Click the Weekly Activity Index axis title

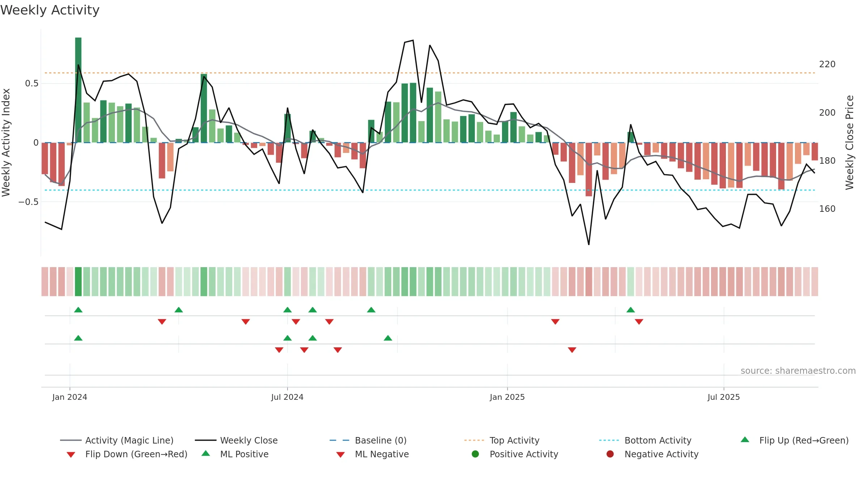click(x=6, y=142)
